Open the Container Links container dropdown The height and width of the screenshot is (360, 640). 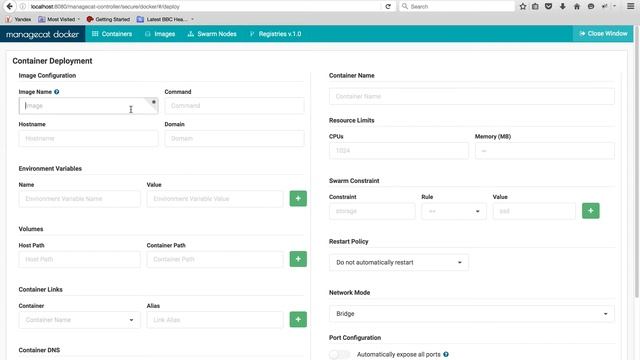click(80, 320)
